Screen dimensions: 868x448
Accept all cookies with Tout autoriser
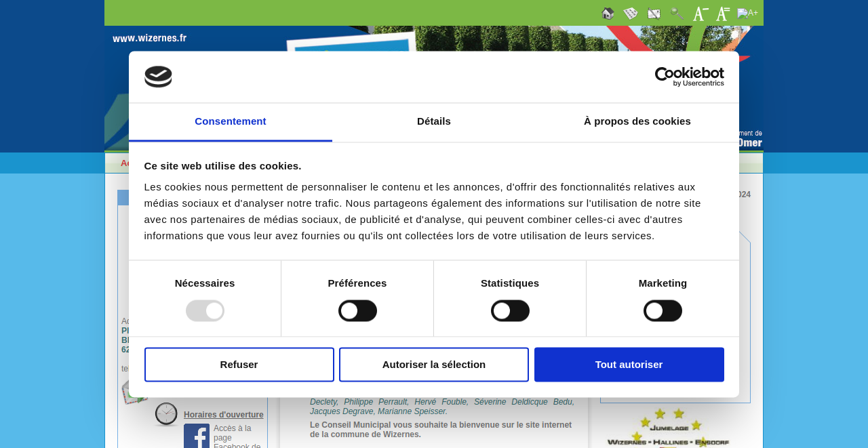point(629,365)
